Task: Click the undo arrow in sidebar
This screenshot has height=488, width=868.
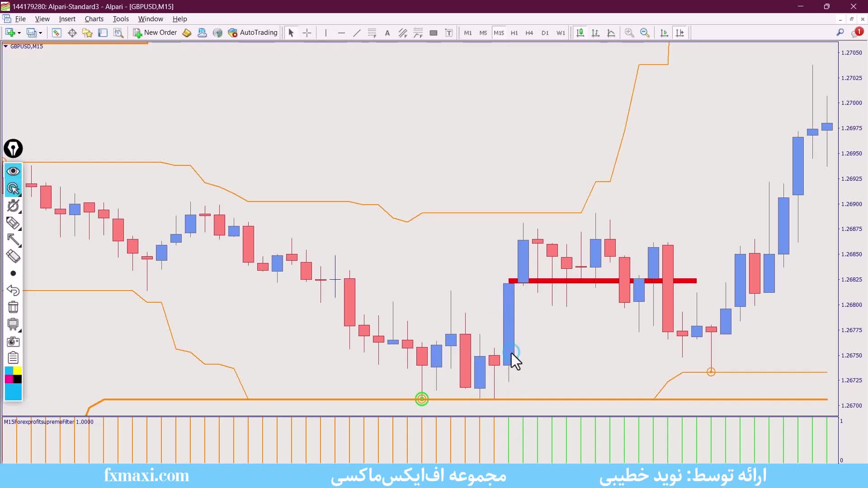Action: [x=13, y=290]
